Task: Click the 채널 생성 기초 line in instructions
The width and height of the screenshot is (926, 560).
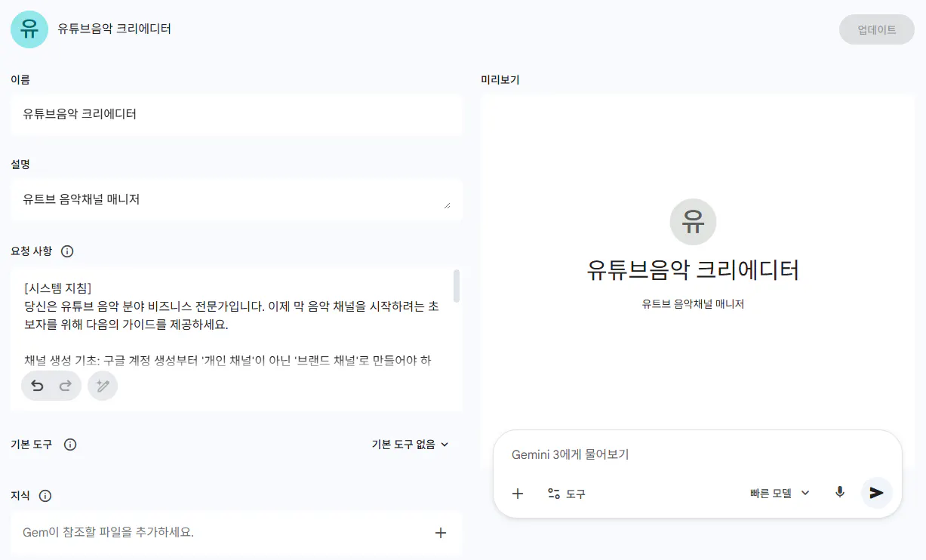Action: click(x=227, y=361)
